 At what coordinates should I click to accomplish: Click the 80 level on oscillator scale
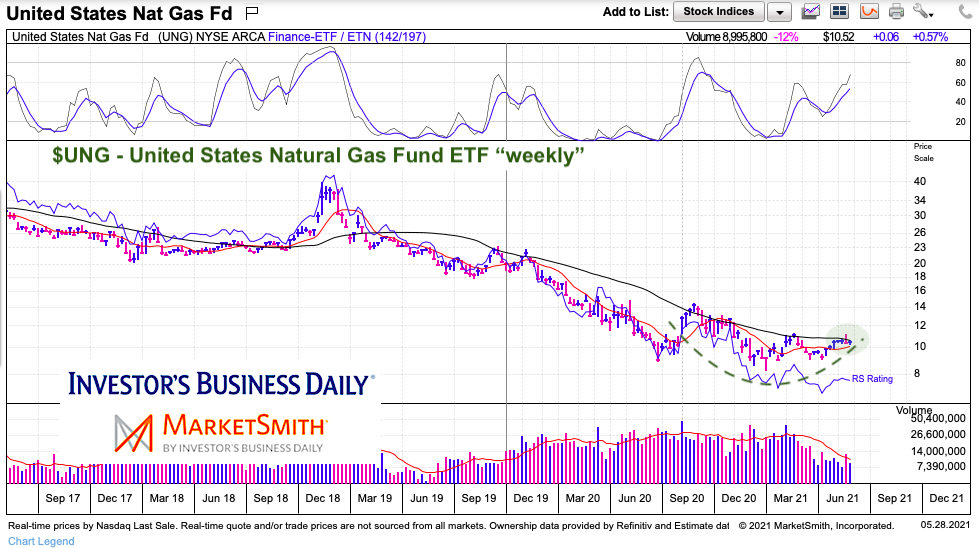point(960,63)
